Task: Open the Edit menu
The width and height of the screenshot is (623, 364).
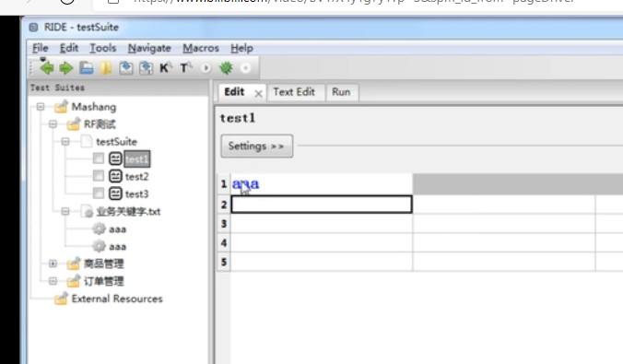Action: (x=69, y=48)
